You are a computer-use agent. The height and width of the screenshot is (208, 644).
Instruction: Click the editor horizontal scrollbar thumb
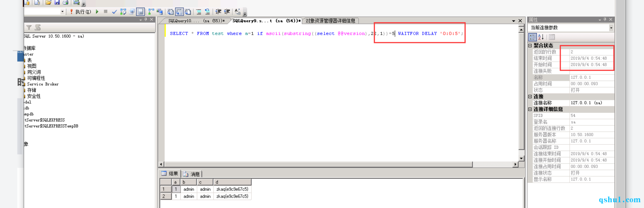(x=318, y=164)
